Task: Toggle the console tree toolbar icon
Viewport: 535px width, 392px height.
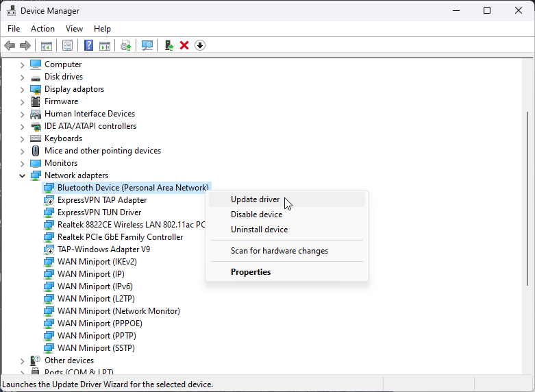Action: point(47,45)
